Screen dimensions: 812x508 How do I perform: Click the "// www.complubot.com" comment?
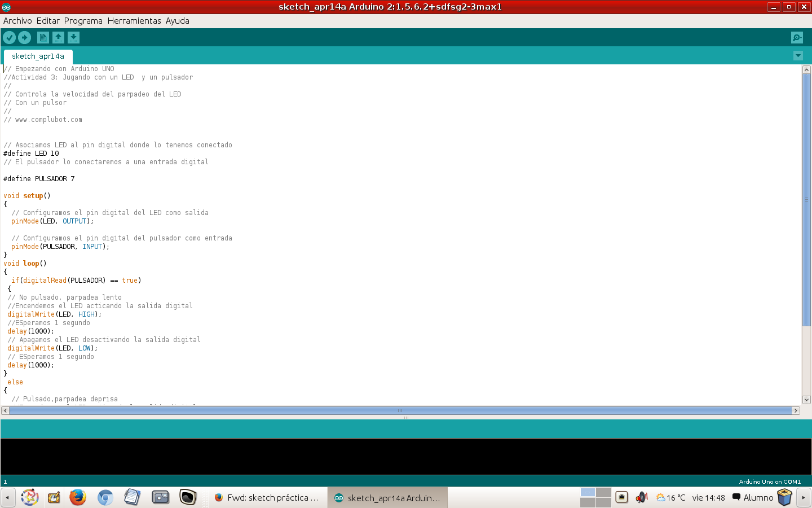coord(43,120)
